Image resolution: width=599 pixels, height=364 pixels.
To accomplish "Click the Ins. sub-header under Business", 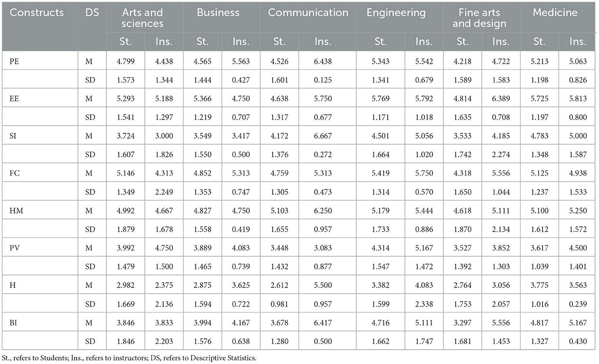I will click(241, 42).
